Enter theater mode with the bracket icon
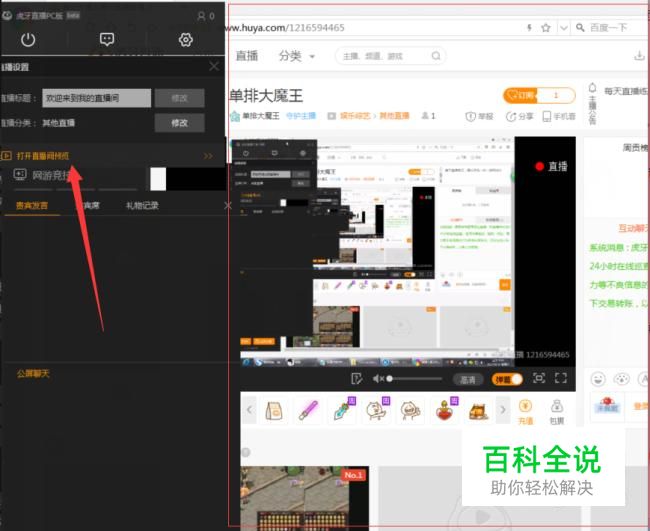 tap(539, 378)
